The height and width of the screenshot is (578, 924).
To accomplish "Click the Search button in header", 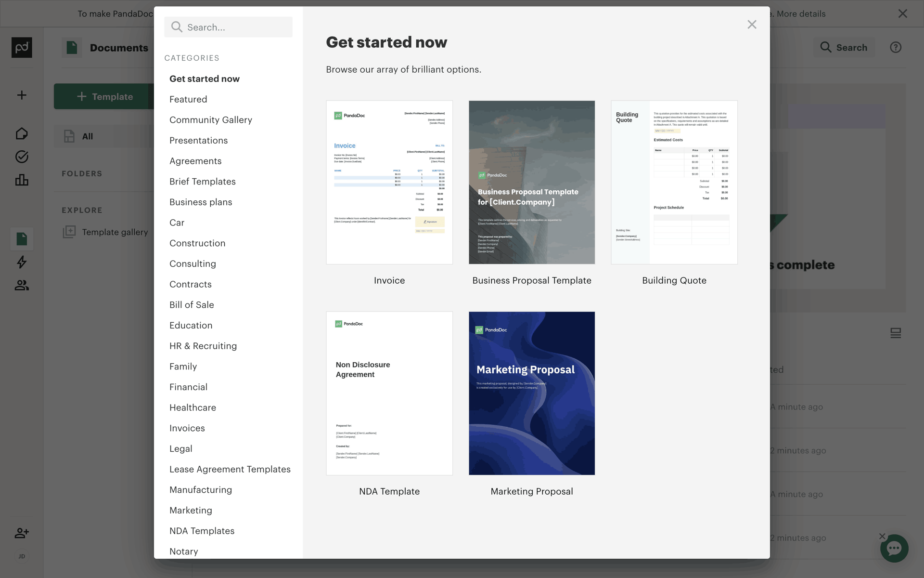I will click(844, 47).
